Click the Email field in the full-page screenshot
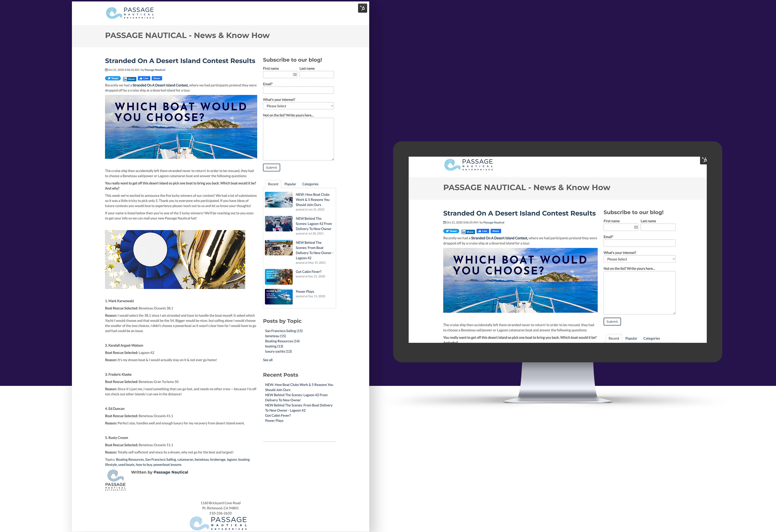Image resolution: width=776 pixels, height=532 pixels. point(298,90)
